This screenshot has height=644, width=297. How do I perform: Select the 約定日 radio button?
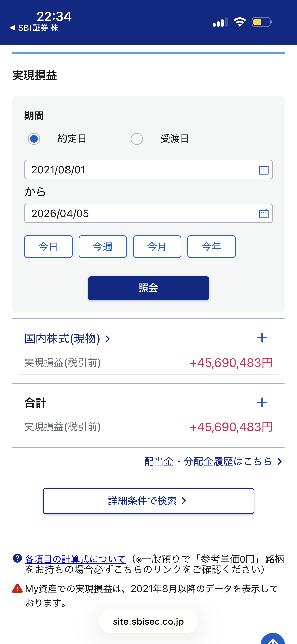point(34,139)
